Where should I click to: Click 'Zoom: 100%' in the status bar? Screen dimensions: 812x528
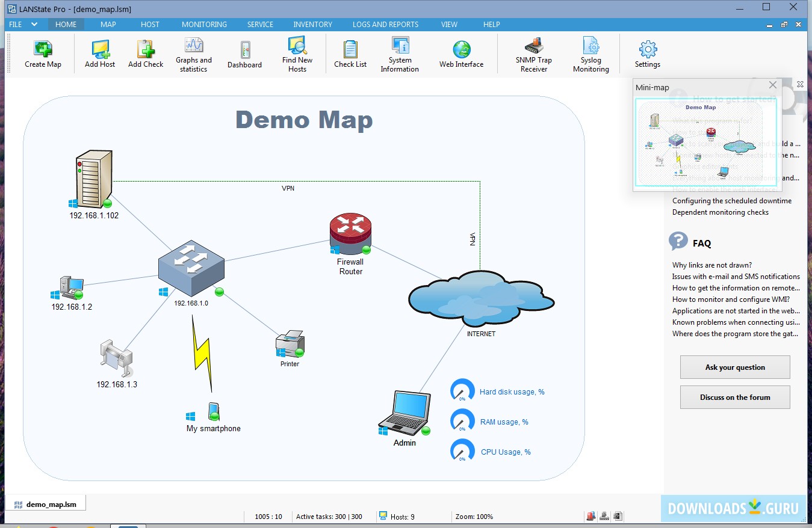(x=474, y=517)
